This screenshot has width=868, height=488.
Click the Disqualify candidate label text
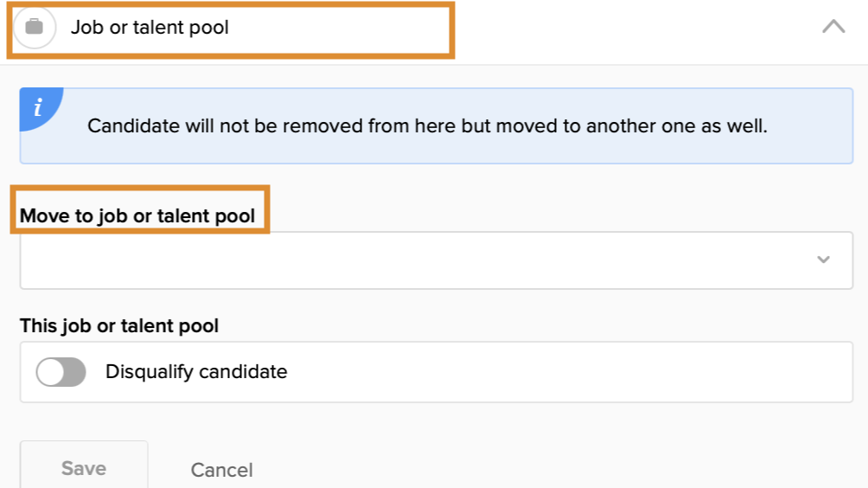[x=196, y=372]
